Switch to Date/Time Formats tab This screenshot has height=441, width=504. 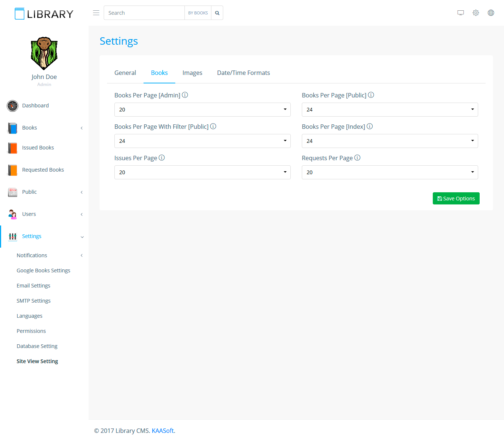tap(244, 73)
